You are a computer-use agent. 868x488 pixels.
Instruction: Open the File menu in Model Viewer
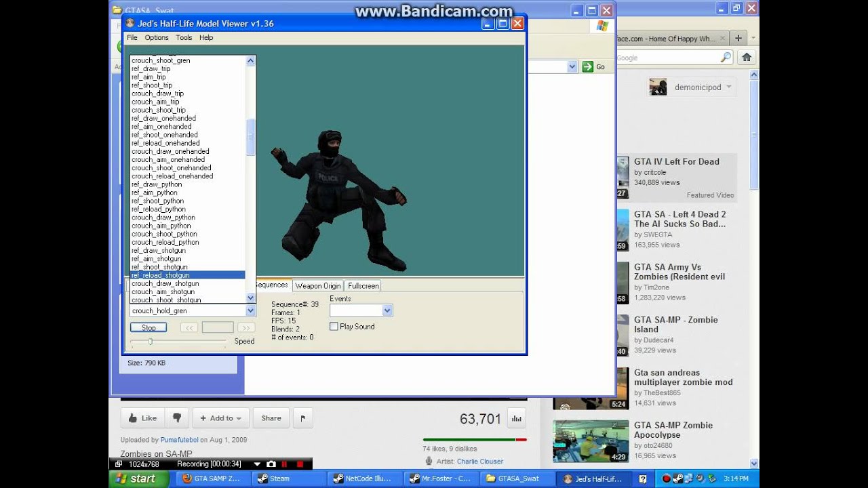[x=132, y=38]
